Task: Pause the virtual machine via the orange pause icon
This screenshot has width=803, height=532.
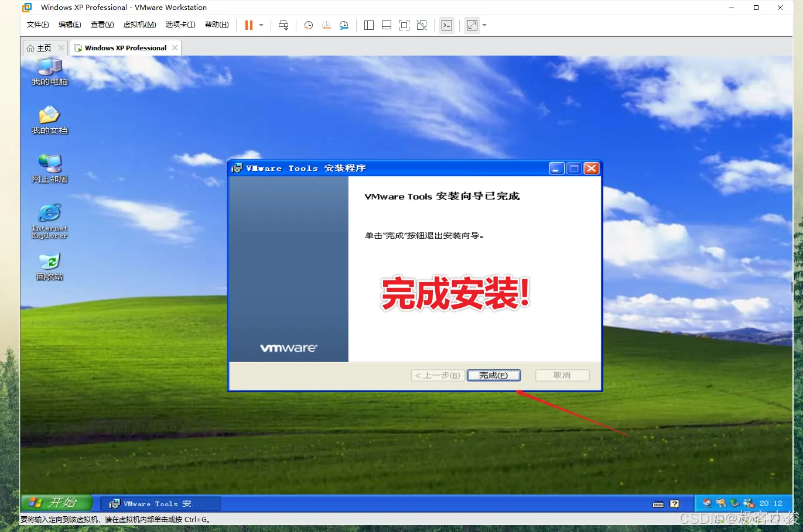Action: coord(249,25)
